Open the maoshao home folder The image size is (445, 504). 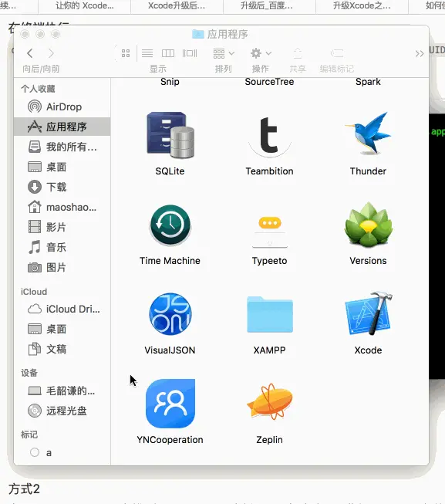point(62,207)
